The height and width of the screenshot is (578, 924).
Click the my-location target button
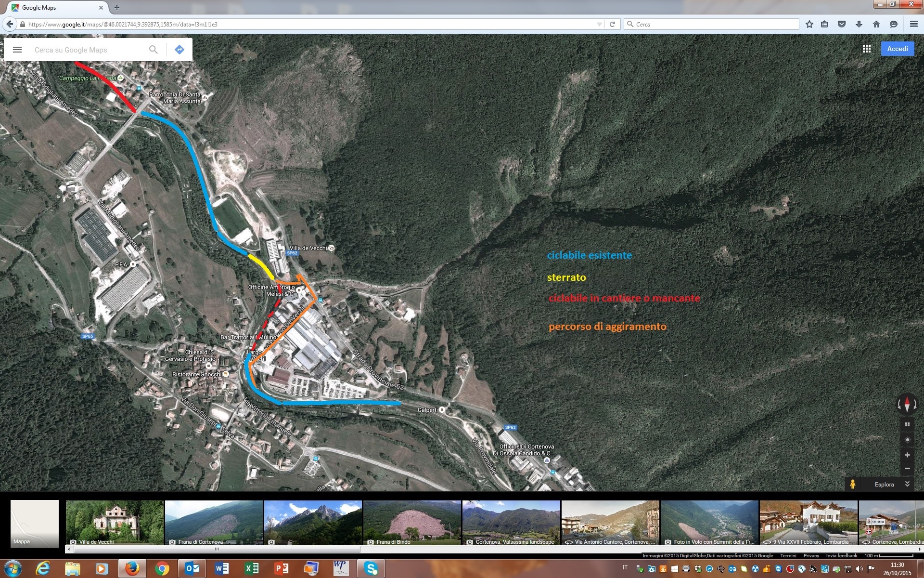click(x=907, y=440)
